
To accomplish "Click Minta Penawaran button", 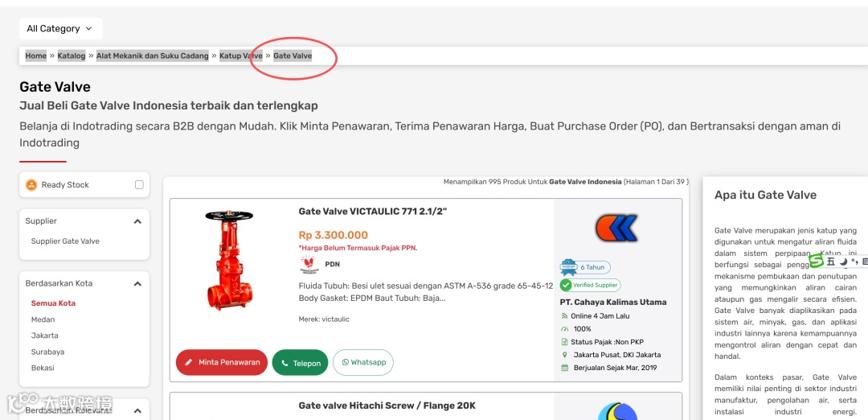I will tap(222, 362).
